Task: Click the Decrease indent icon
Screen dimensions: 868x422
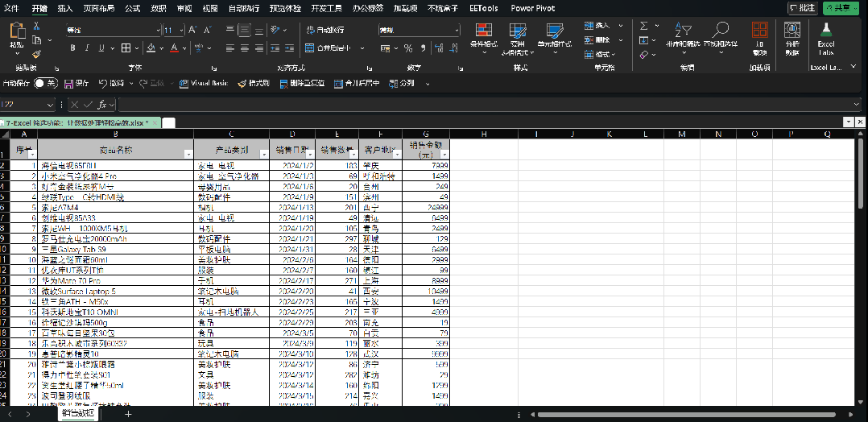Action: 275,48
